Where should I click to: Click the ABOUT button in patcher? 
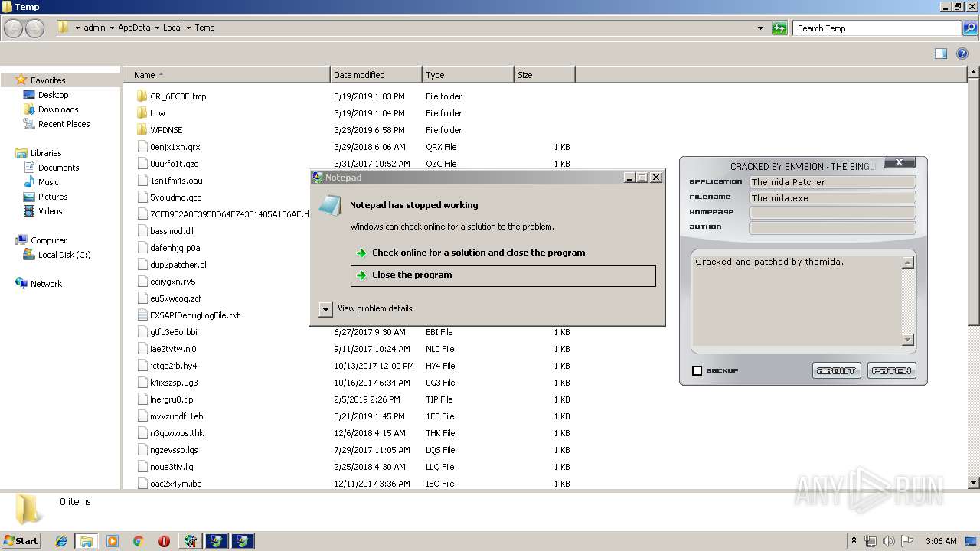pyautogui.click(x=836, y=371)
